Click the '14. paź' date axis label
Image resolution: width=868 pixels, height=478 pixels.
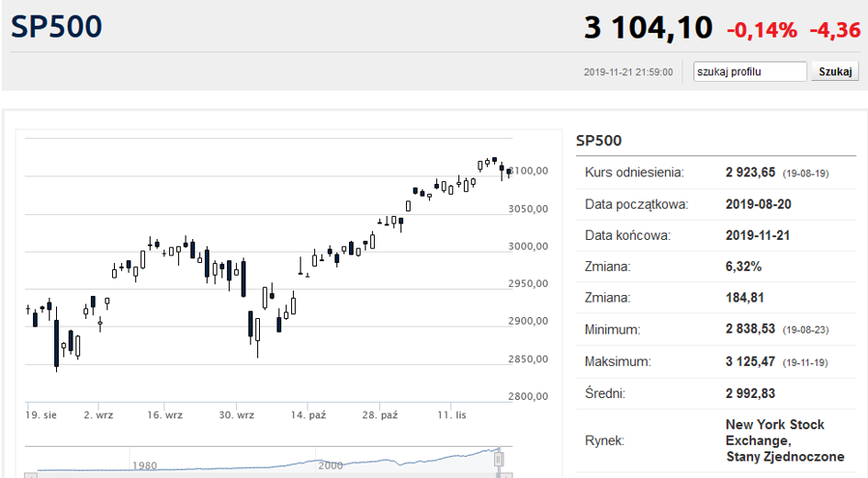[x=309, y=415]
